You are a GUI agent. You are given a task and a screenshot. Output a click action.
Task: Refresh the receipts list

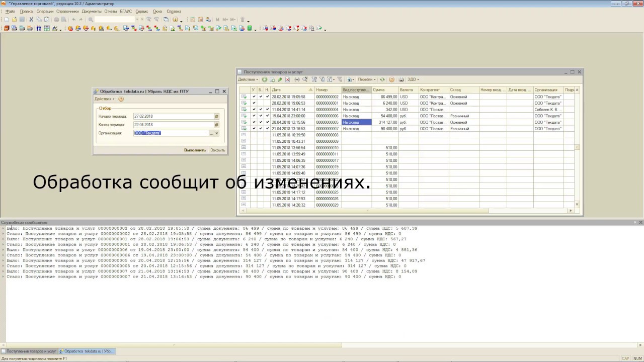coord(382,79)
